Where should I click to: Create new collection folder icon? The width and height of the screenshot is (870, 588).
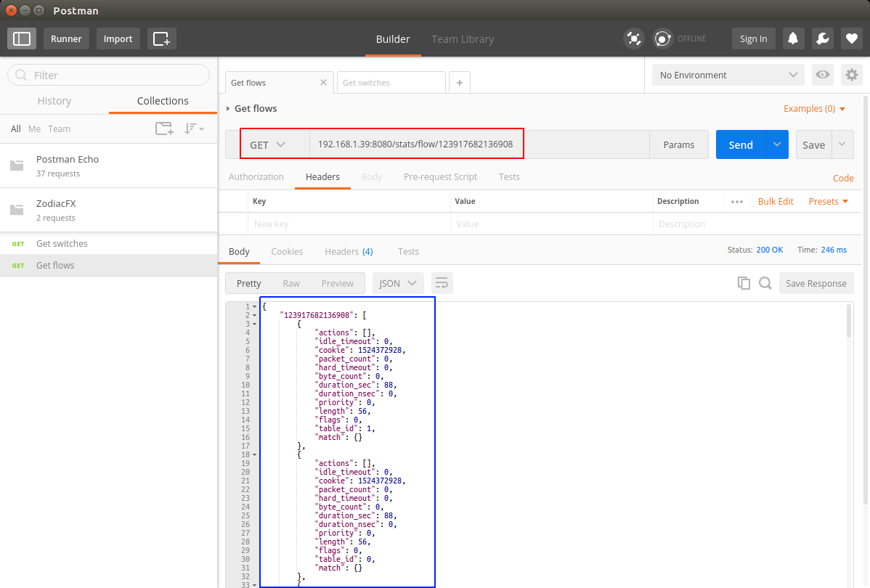tap(164, 128)
